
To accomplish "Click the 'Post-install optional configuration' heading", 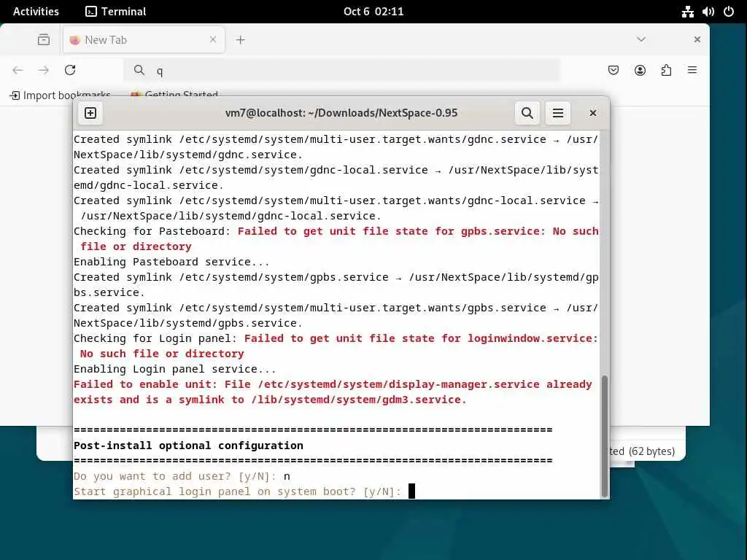I will coord(188,446).
